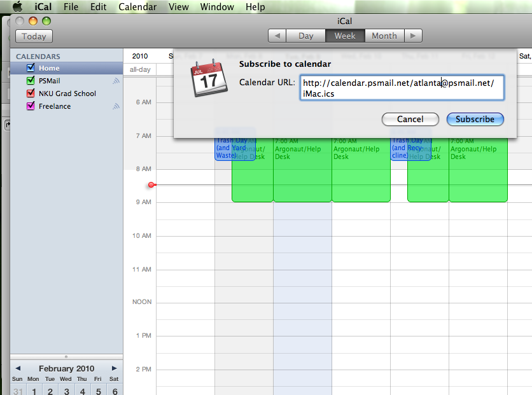The image size is (532, 395).
Task: Open the Apple menu
Action: 18,6
